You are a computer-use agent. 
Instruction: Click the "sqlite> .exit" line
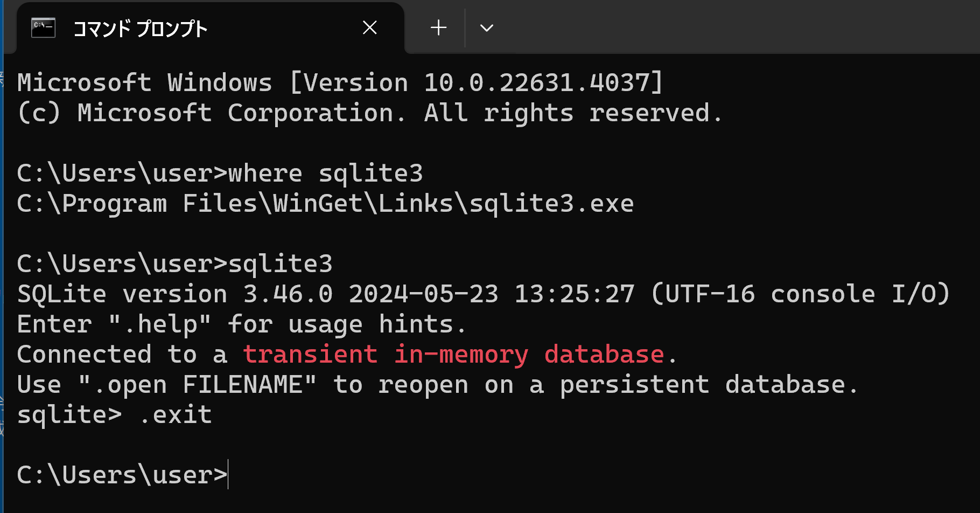point(114,415)
